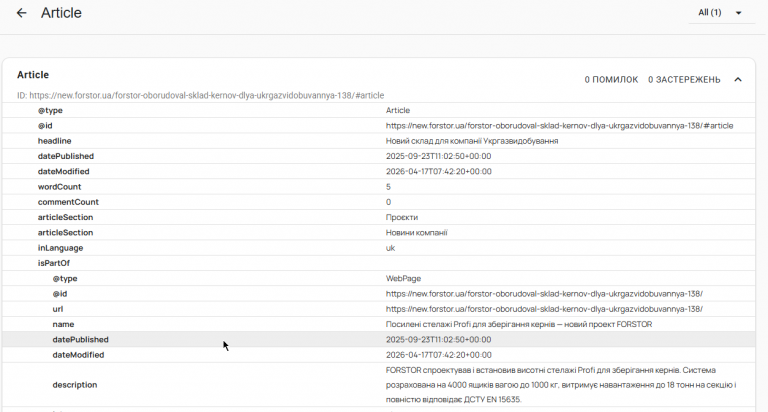Screen dimensions: 768x412
Task: Click the 0 ЗАСТЕРЕЖЕНЬ label
Action: (x=684, y=79)
